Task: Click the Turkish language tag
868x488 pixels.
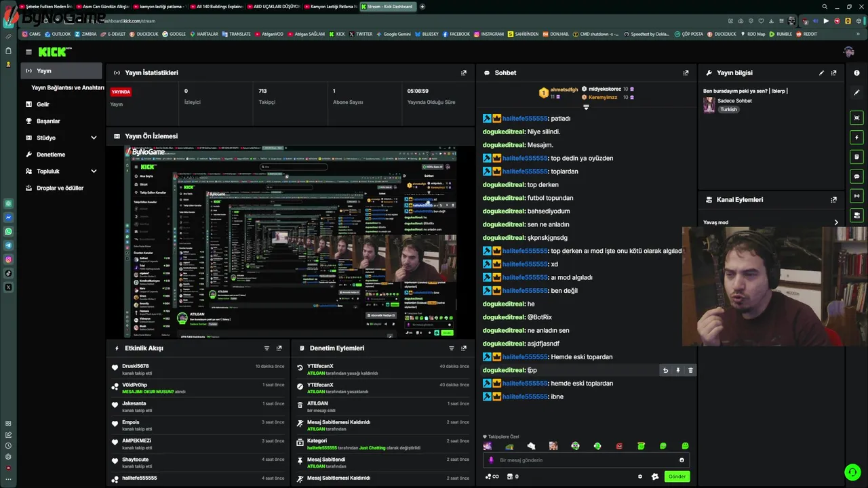Action: tap(728, 109)
